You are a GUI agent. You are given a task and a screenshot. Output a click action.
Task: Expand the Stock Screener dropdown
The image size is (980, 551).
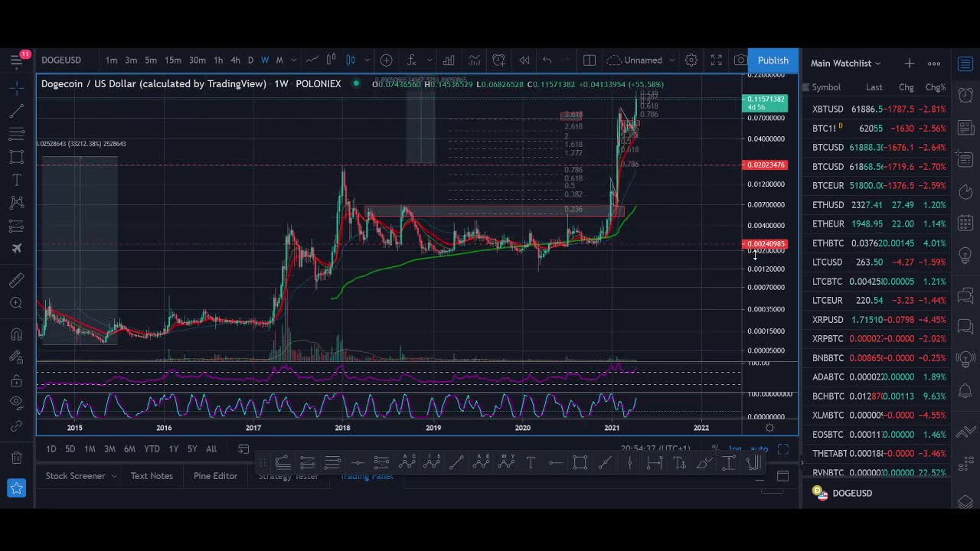pyautogui.click(x=114, y=476)
